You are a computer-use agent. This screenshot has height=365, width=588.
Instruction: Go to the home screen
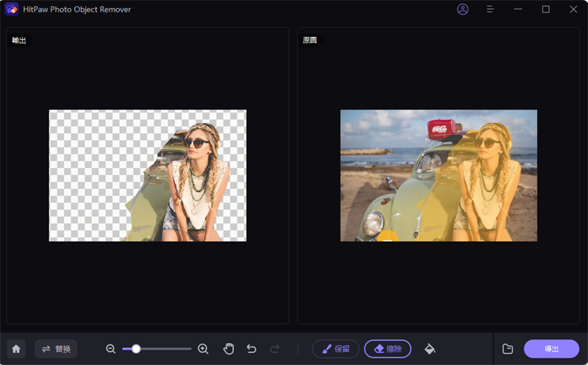pos(16,349)
